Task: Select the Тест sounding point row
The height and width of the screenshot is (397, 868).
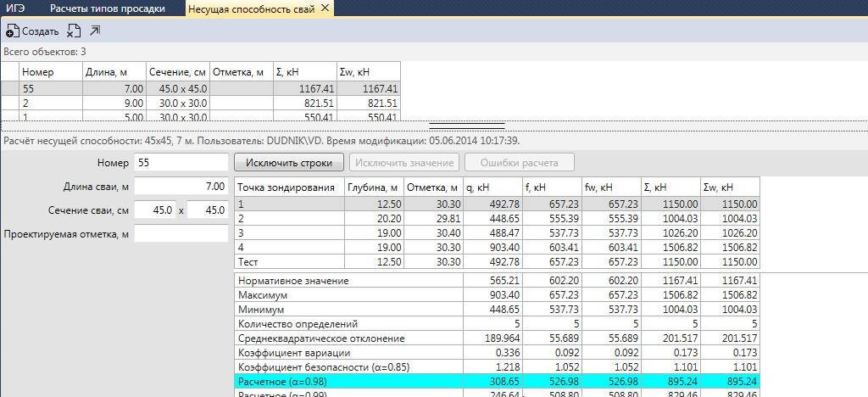Action: 288,261
